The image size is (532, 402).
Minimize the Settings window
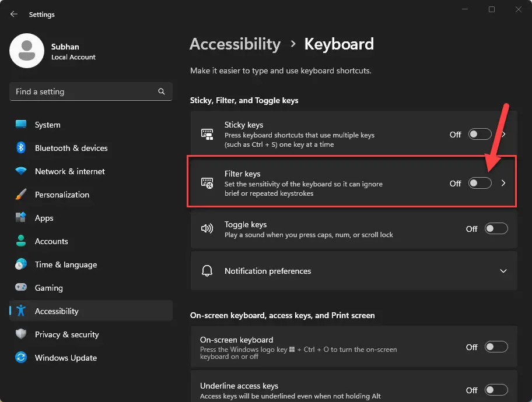coord(465,9)
